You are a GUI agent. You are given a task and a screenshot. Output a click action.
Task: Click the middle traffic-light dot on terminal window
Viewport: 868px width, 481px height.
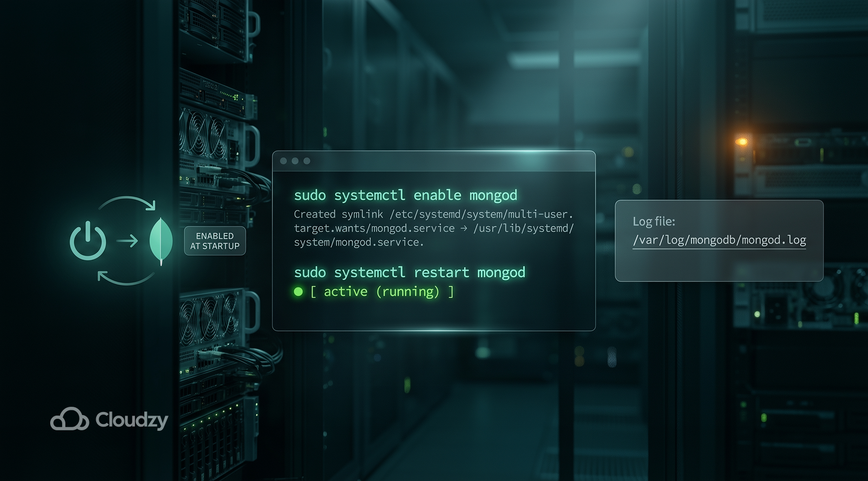[x=295, y=161]
